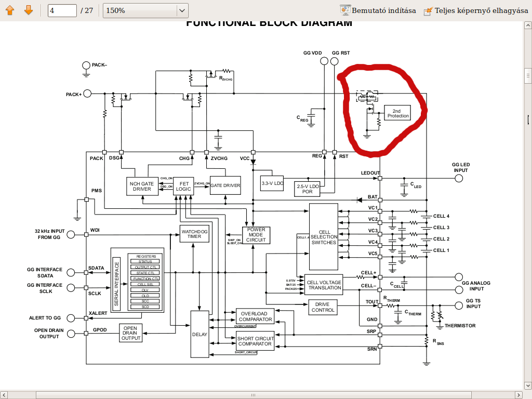
Task: Click the CELL 2 label
Action: pos(441,239)
